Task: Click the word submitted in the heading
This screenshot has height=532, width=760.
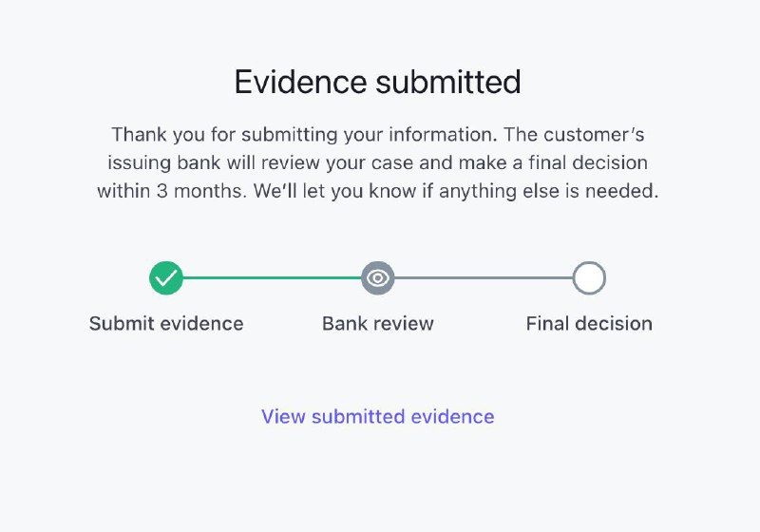Action: (448, 82)
